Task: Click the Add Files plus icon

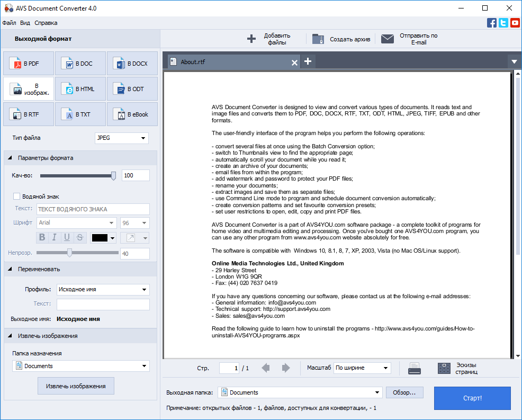Action: tap(251, 39)
